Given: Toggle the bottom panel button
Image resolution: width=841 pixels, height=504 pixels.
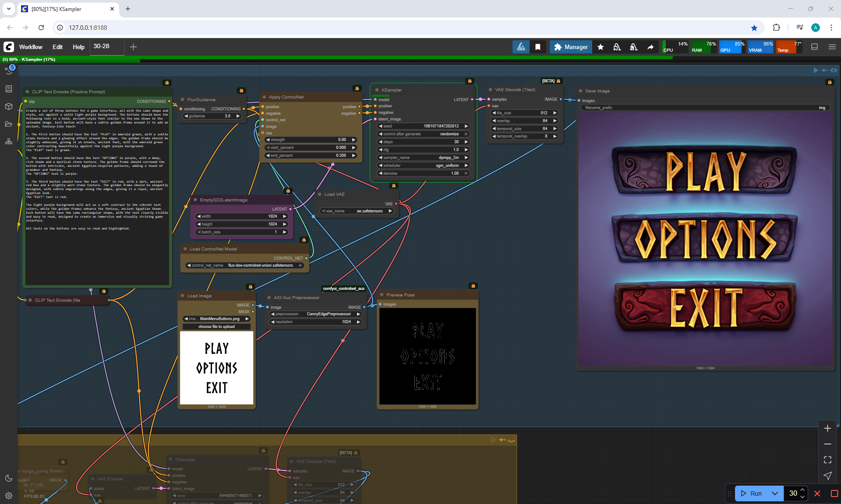Looking at the screenshot, I should (x=815, y=47).
